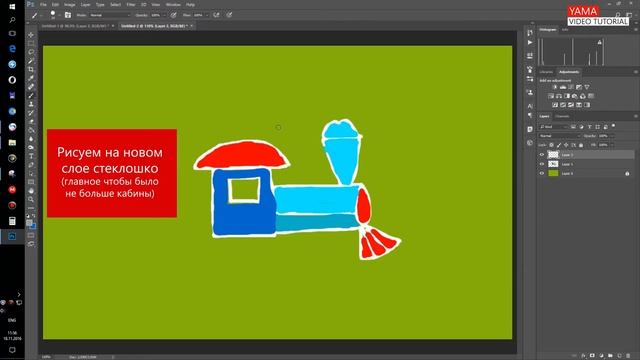Open the layer blend mode dropdown
Image resolution: width=640 pixels, height=360 pixels.
coord(560,136)
